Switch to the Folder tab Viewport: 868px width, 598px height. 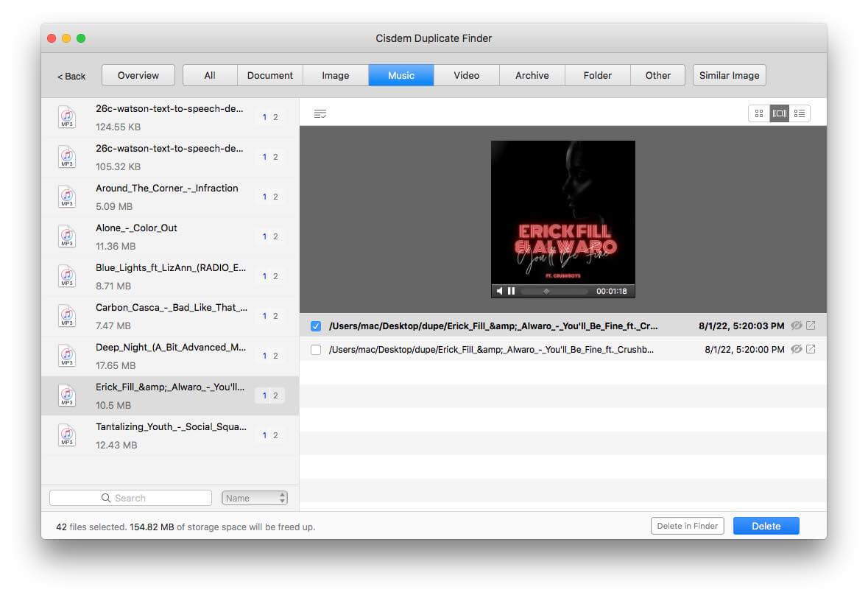[597, 75]
